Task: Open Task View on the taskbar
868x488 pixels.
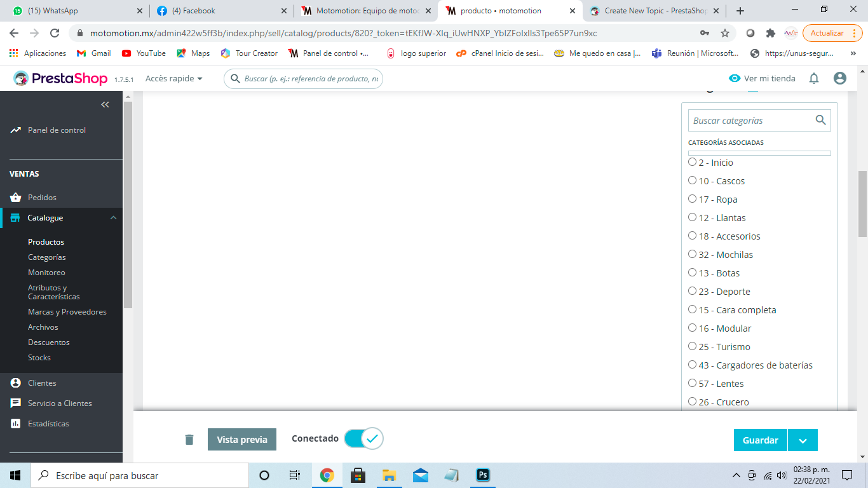Action: point(295,475)
